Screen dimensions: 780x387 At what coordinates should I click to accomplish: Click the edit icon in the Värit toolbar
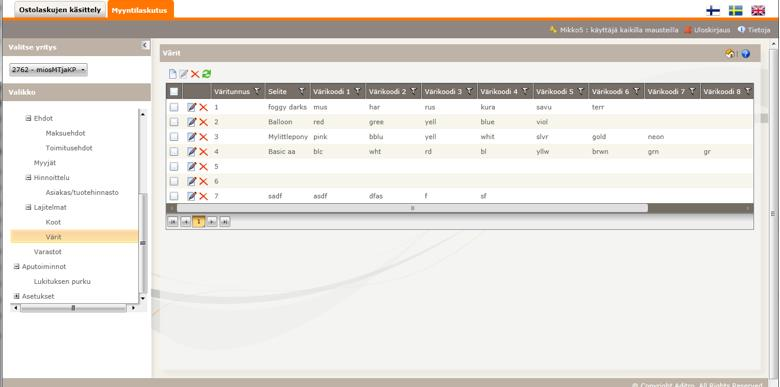184,74
